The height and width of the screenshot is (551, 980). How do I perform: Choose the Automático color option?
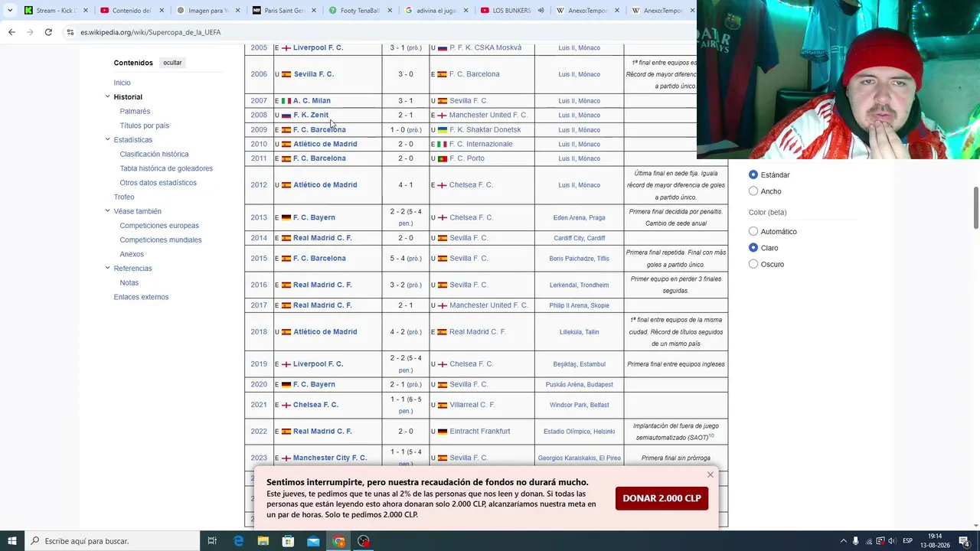tap(753, 231)
